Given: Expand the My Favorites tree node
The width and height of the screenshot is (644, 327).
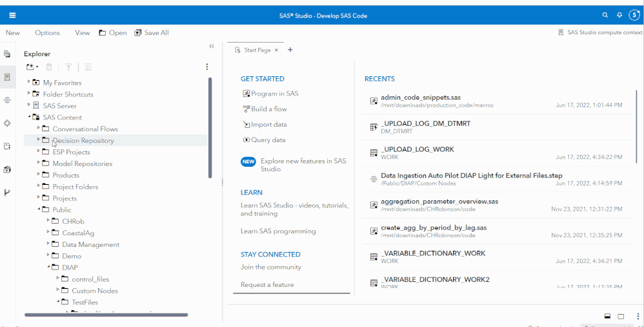Looking at the screenshot, I should (x=28, y=82).
